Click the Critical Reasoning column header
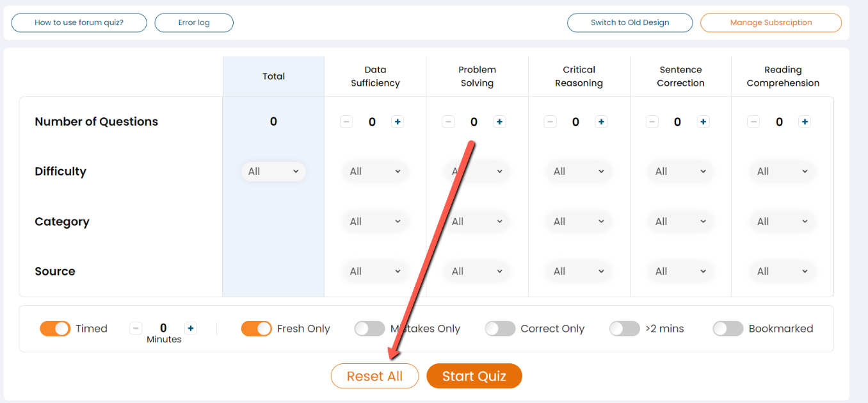 (579, 76)
